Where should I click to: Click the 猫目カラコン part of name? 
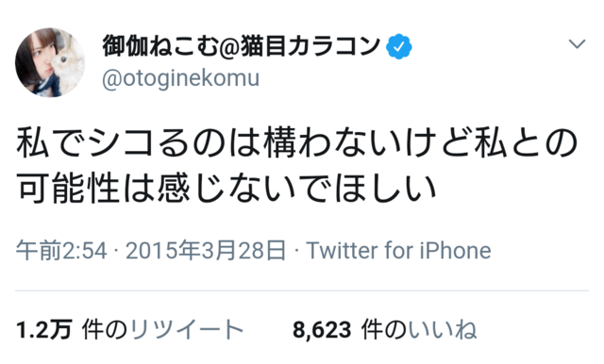310,46
